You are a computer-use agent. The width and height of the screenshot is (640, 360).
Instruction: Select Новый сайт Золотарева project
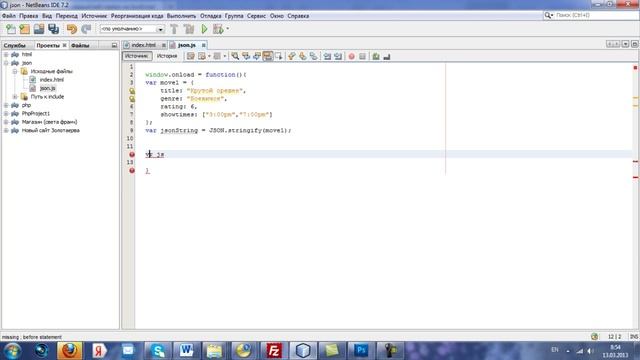point(51,131)
